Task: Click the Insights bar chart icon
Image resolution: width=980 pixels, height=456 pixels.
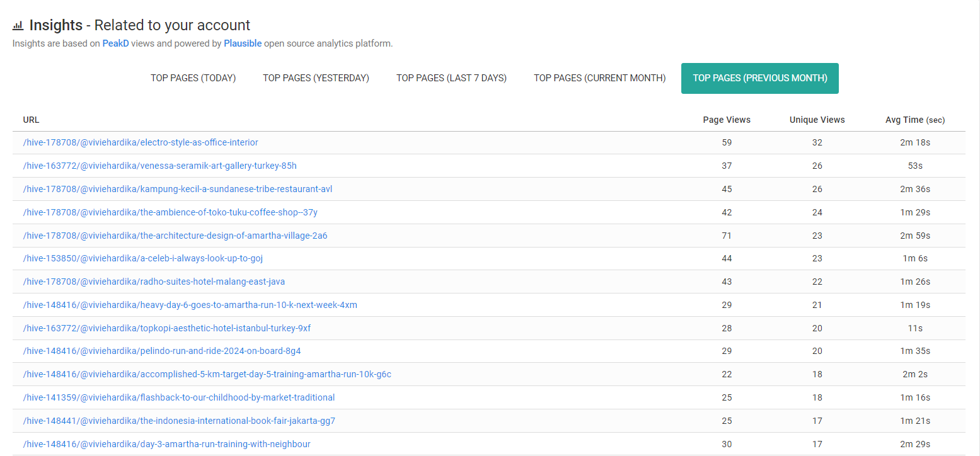Action: pyautogui.click(x=18, y=26)
